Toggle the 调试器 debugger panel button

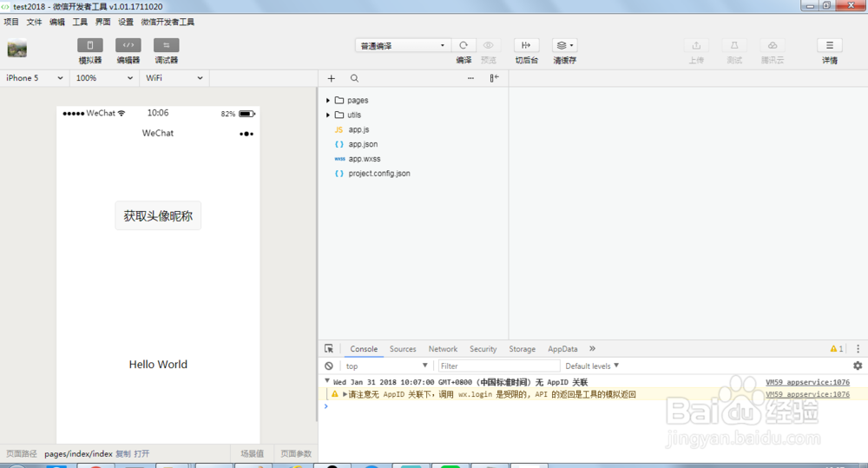point(166,45)
